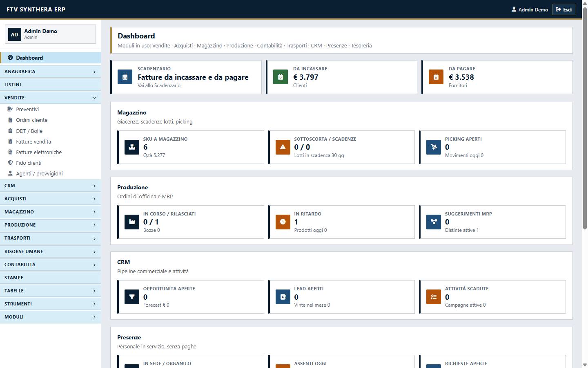Screen dimensions: 588x368
Task: Expand the Strumenti section
Action: click(50, 304)
